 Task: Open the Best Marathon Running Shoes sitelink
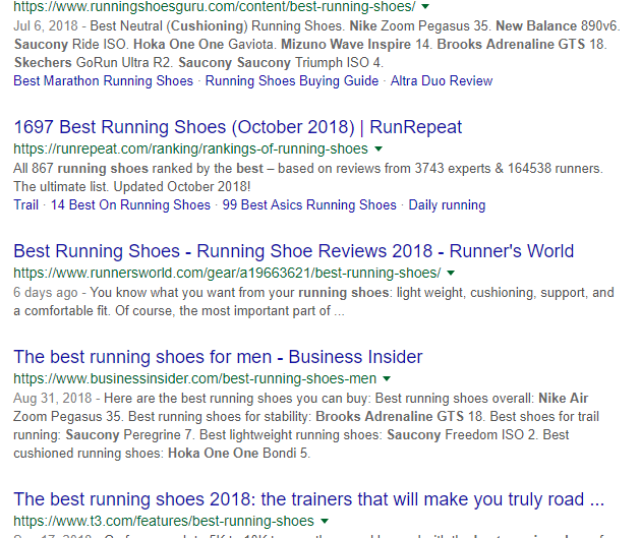(103, 81)
